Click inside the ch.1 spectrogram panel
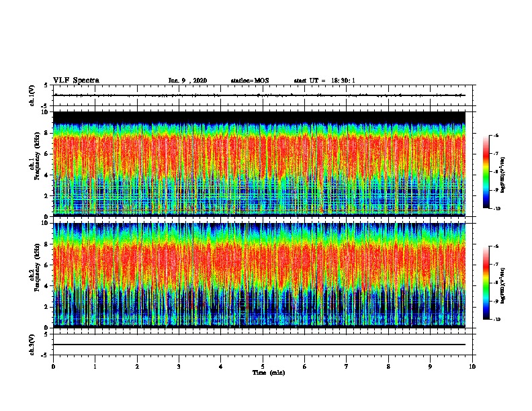Screen dimensions: 532x411 pos(259,164)
